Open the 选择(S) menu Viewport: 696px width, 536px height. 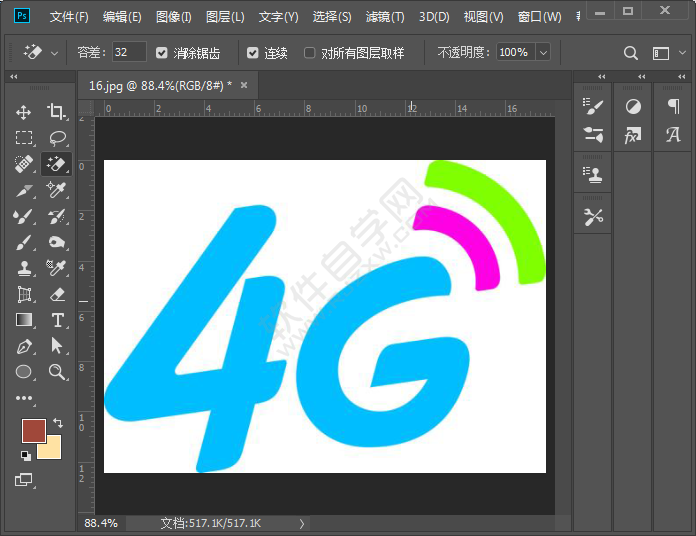click(332, 17)
